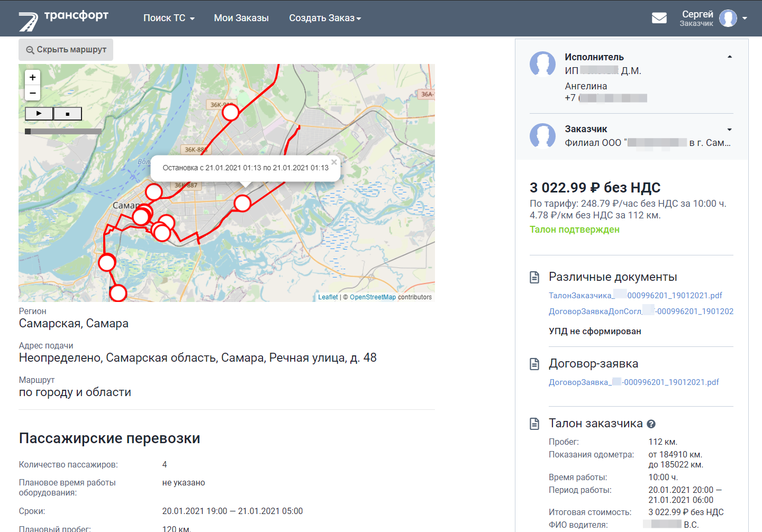Expand the Заказчик section
The width and height of the screenshot is (762, 532).
tap(730, 130)
